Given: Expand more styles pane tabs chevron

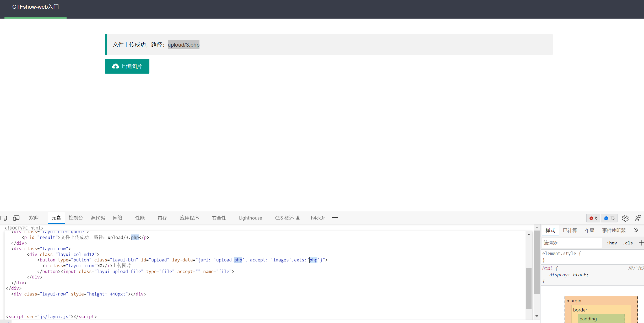Looking at the screenshot, I should [x=636, y=230].
